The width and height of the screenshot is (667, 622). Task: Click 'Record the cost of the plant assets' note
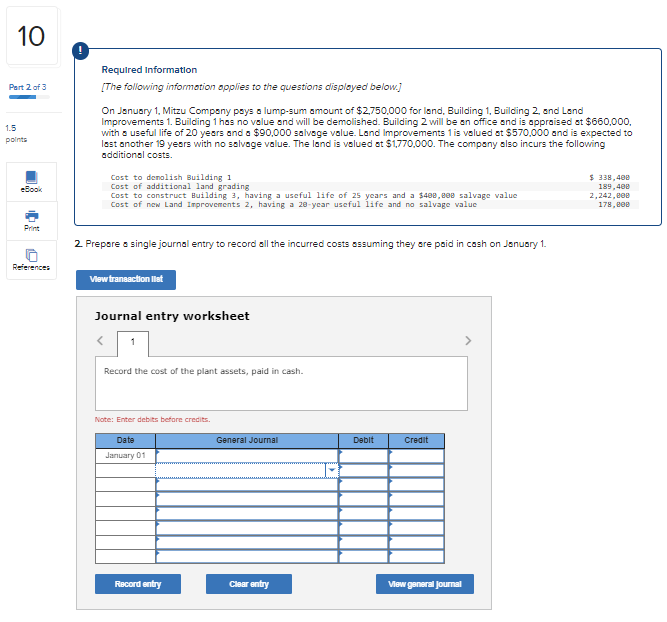204,371
